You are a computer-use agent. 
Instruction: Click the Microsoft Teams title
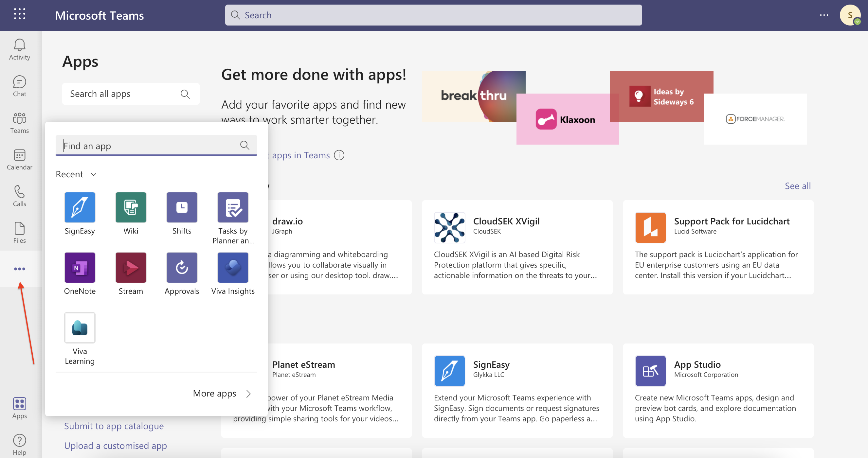[99, 15]
